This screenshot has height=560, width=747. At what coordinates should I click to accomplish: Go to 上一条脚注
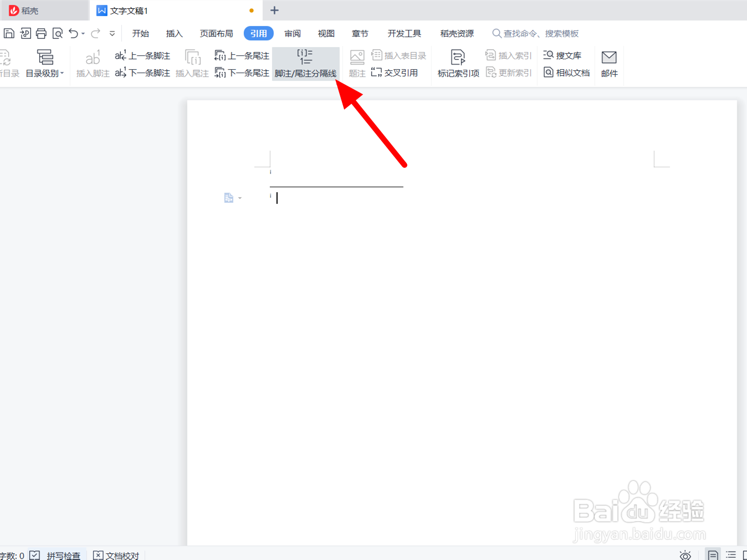[142, 55]
